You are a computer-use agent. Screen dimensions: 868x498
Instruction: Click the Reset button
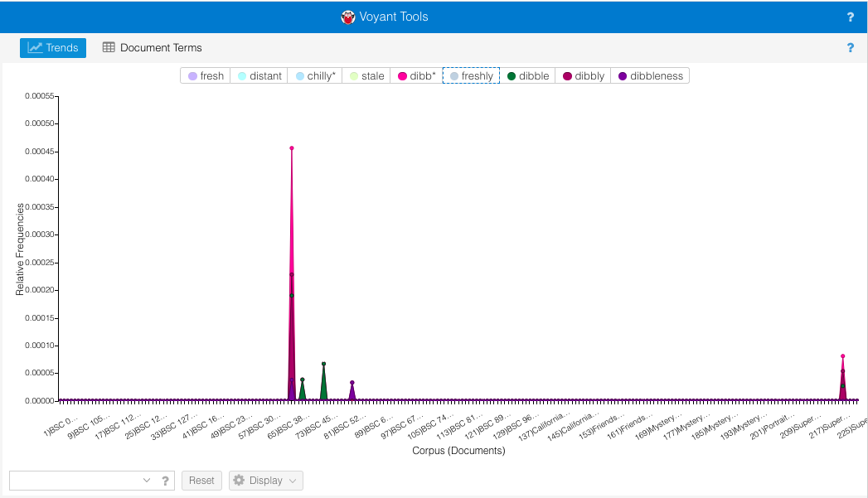point(201,481)
